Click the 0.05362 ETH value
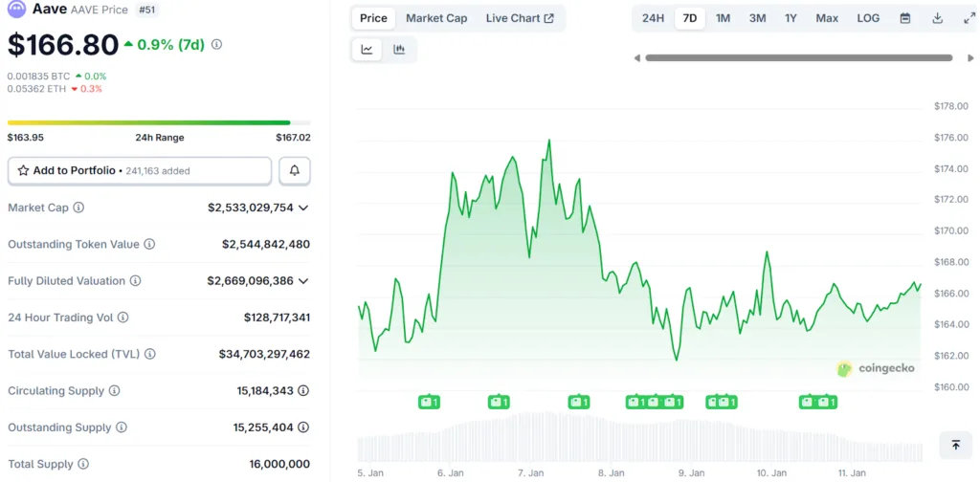 point(37,89)
